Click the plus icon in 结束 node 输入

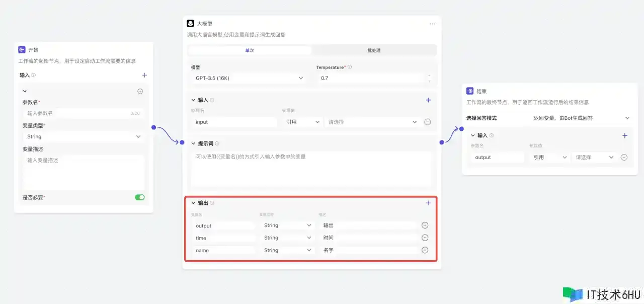625,135
